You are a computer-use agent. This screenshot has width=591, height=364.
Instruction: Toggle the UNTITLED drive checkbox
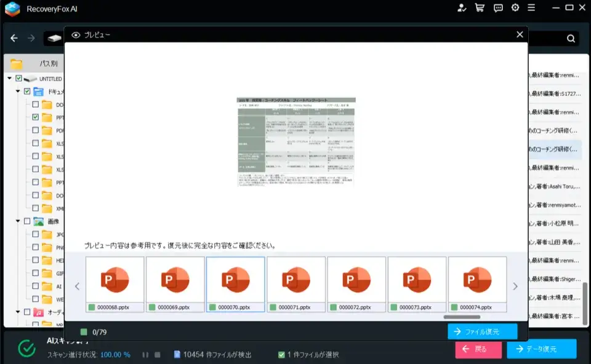point(19,78)
